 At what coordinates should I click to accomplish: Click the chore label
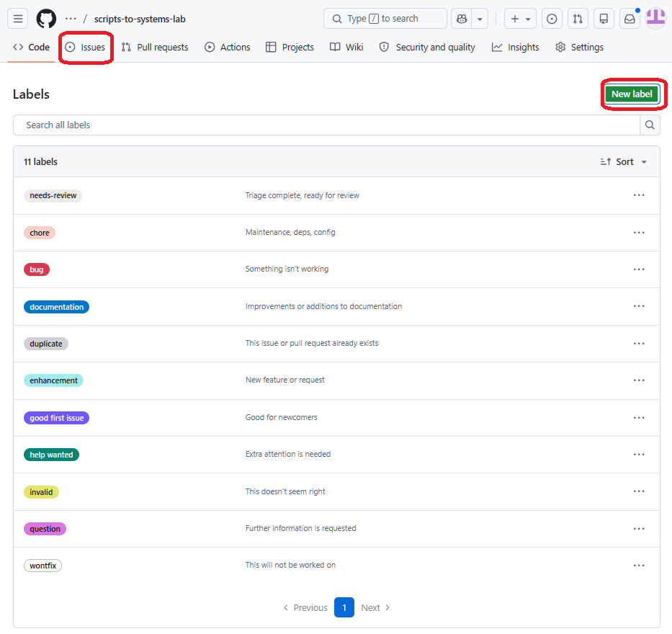[x=40, y=233]
